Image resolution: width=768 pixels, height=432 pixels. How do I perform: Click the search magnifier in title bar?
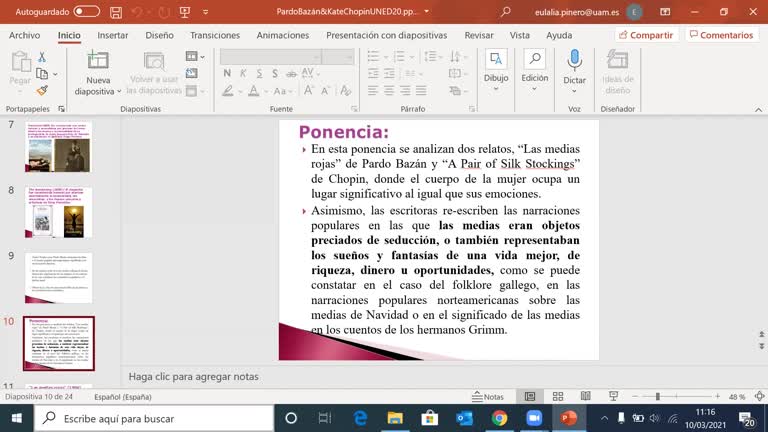(505, 11)
